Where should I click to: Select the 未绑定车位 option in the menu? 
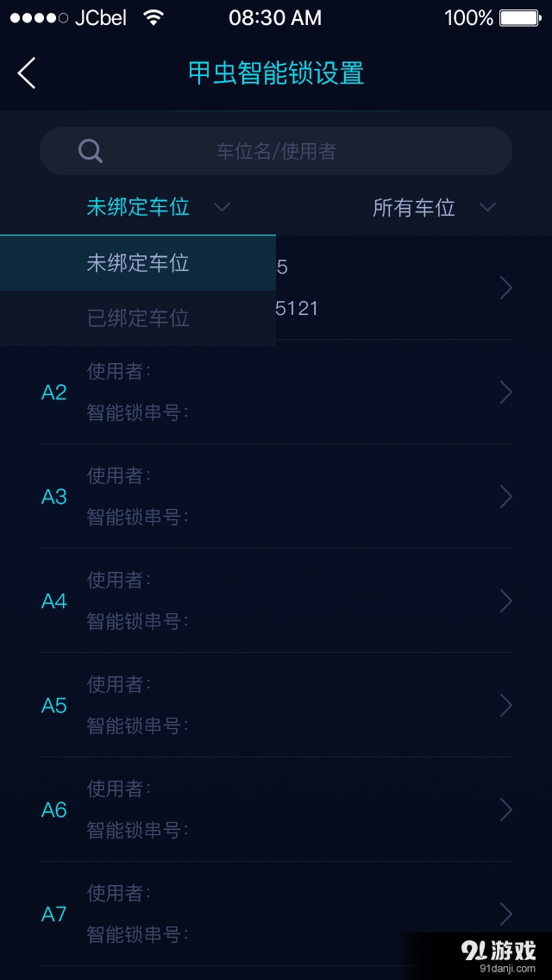tap(137, 262)
